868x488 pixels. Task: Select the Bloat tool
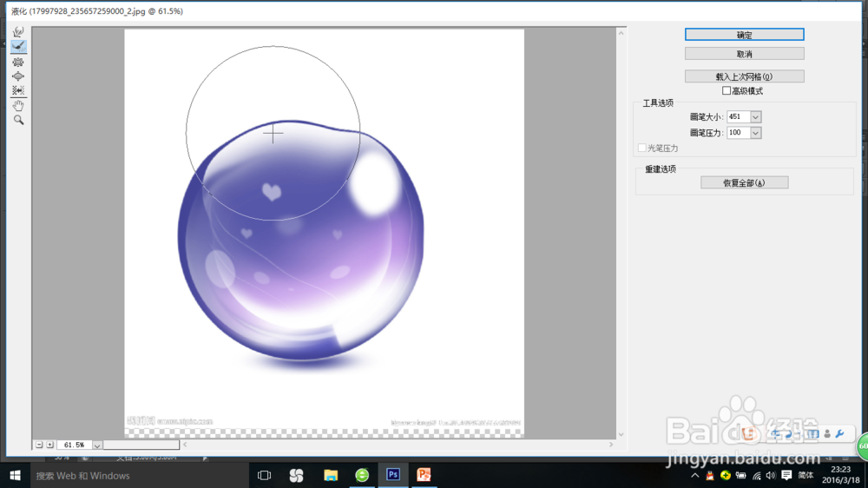click(18, 76)
